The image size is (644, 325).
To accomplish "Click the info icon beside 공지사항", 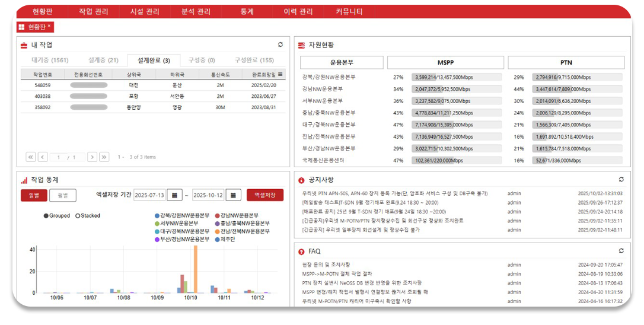I will pos(301,180).
